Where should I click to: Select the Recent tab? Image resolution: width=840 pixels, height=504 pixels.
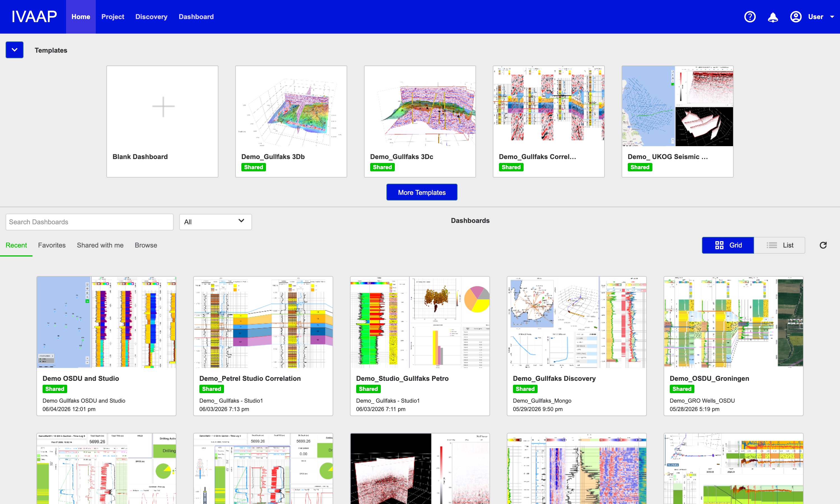pyautogui.click(x=16, y=245)
